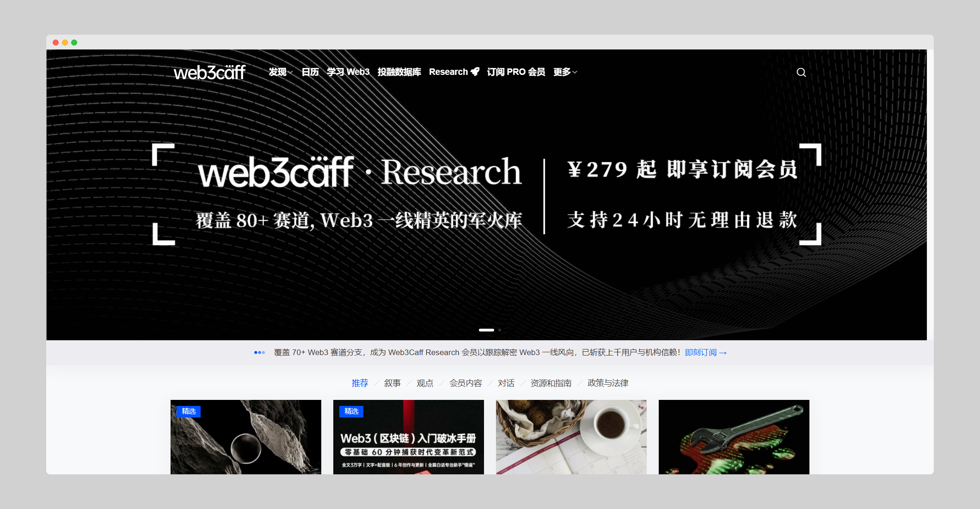Go to 学习 Web3 page

(348, 72)
